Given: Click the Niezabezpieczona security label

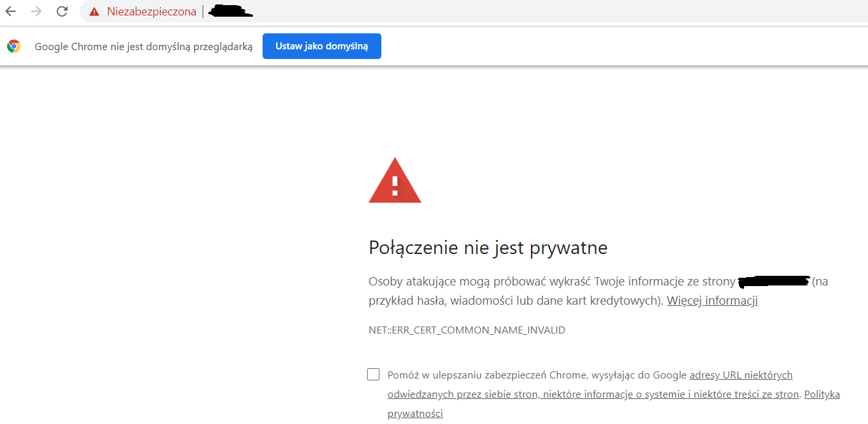Looking at the screenshot, I should coord(152,12).
